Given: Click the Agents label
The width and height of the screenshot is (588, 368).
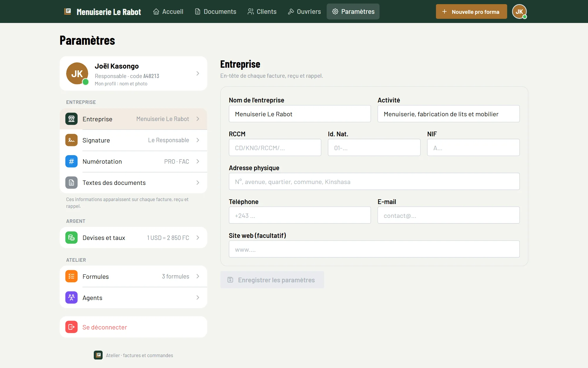Looking at the screenshot, I should [92, 298].
